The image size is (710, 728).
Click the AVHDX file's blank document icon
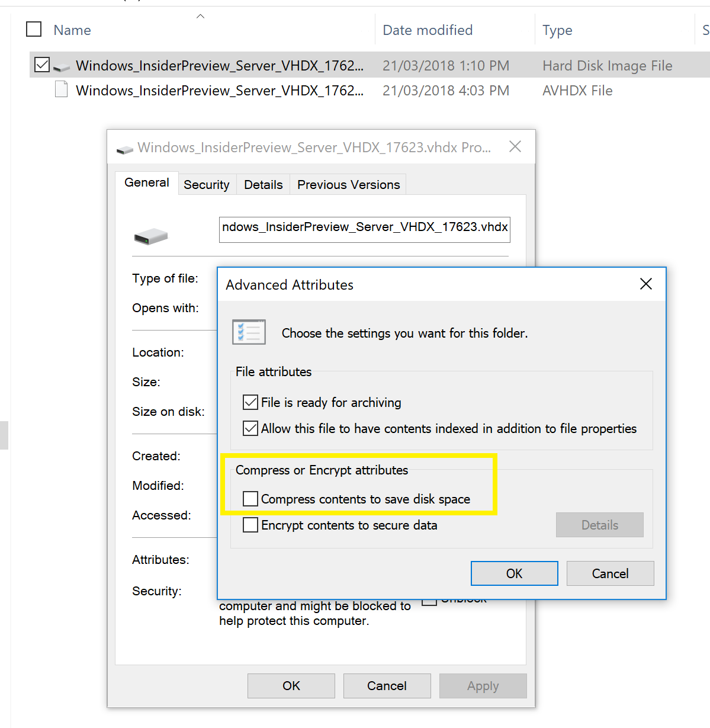61,90
